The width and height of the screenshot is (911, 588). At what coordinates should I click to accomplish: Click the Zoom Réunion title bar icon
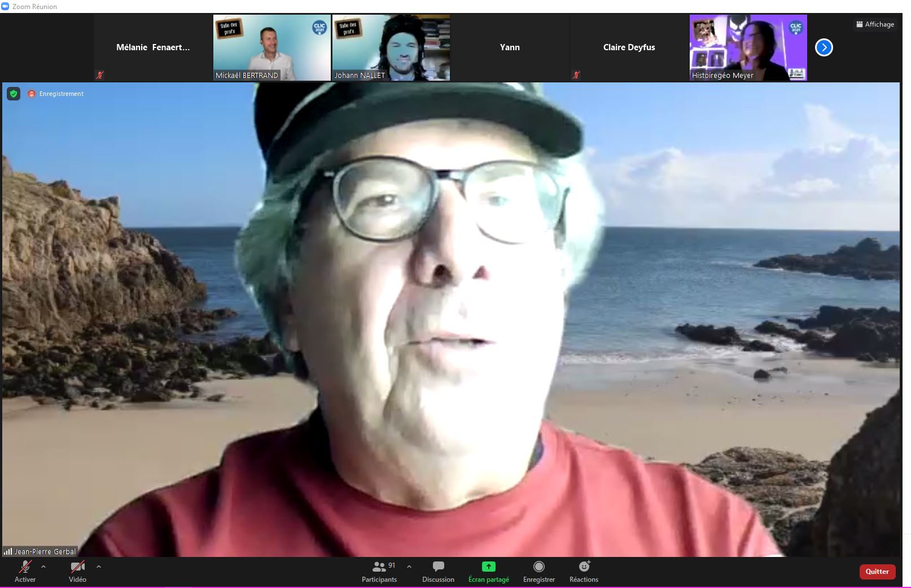click(x=6, y=6)
